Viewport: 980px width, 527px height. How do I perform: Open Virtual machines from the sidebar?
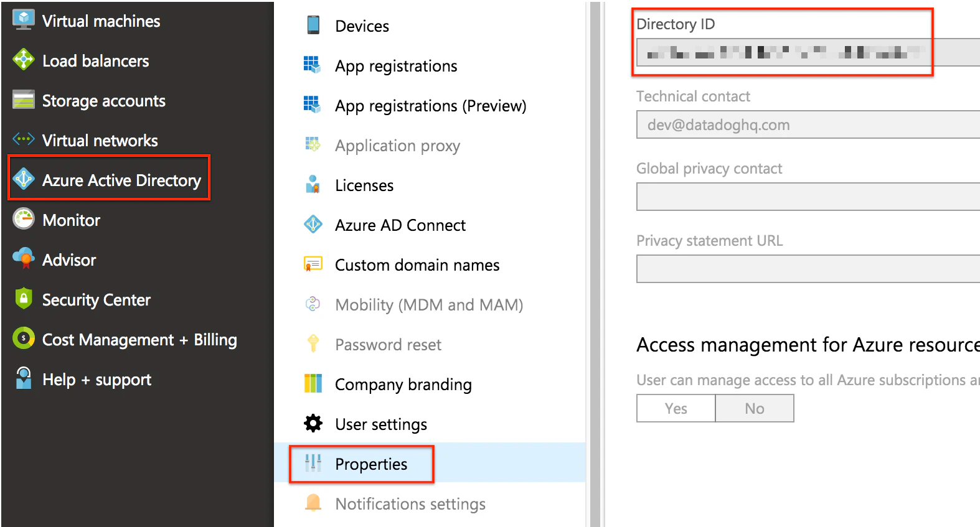coord(101,21)
